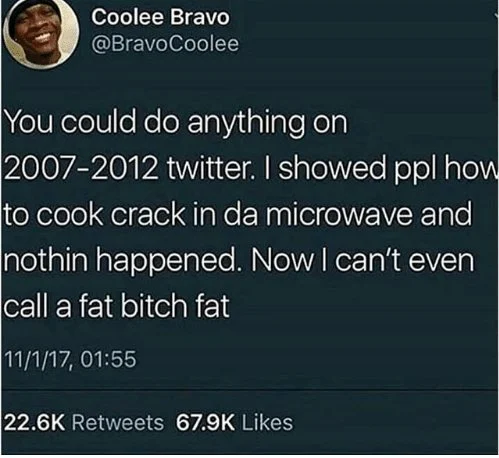The image size is (499, 458).
Task: Click the word 'crack' in tweet text
Action: (147, 214)
